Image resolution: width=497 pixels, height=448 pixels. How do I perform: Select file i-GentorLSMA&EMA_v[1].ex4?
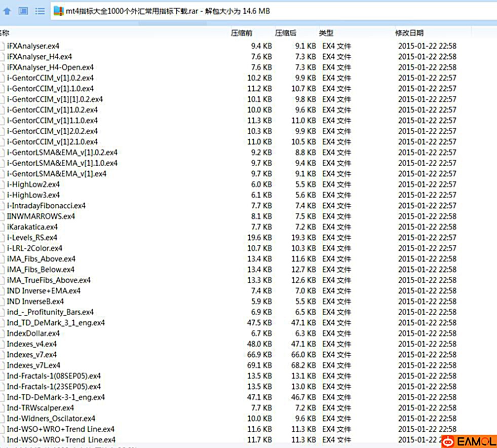point(56,174)
